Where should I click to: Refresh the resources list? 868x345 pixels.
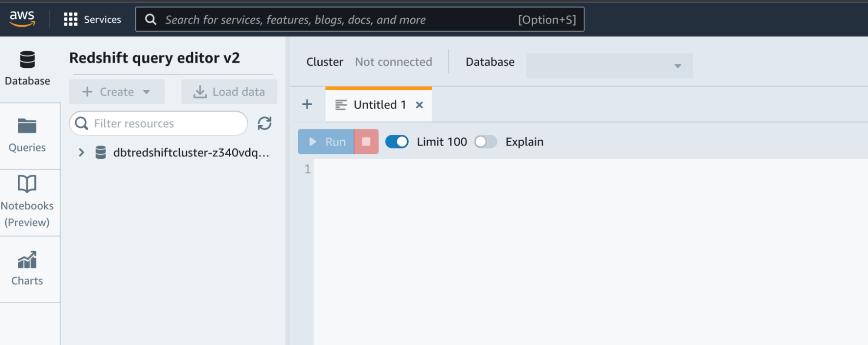[264, 123]
